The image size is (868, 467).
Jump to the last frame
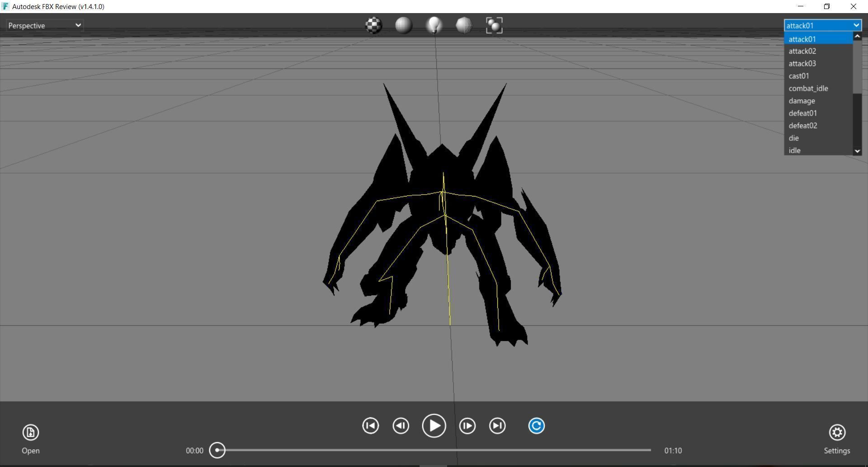[497, 426]
